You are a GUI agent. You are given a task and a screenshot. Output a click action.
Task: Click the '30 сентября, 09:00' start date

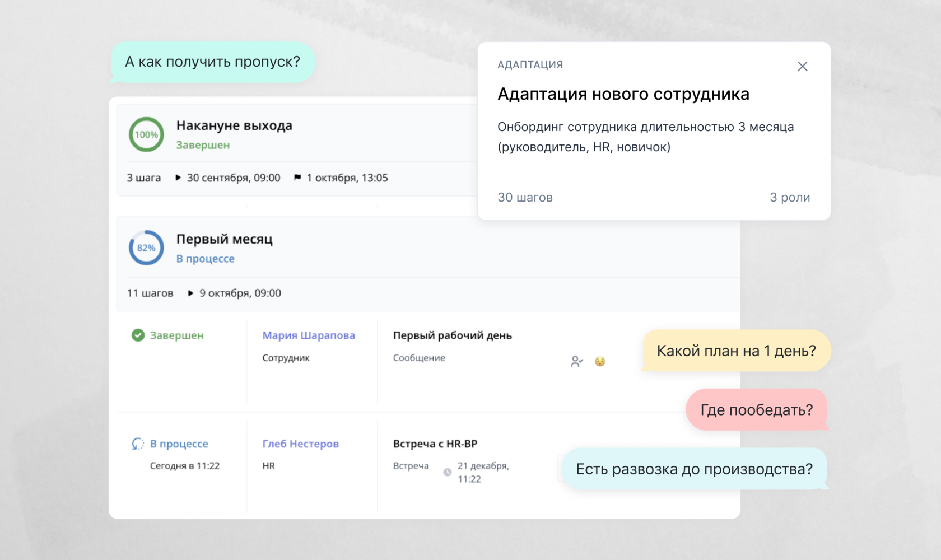pyautogui.click(x=234, y=178)
